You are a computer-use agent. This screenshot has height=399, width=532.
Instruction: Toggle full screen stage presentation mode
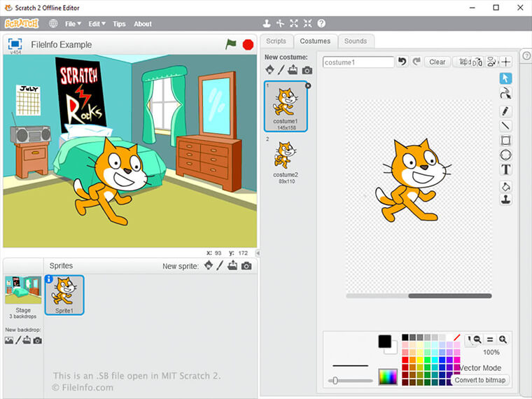tap(15, 44)
